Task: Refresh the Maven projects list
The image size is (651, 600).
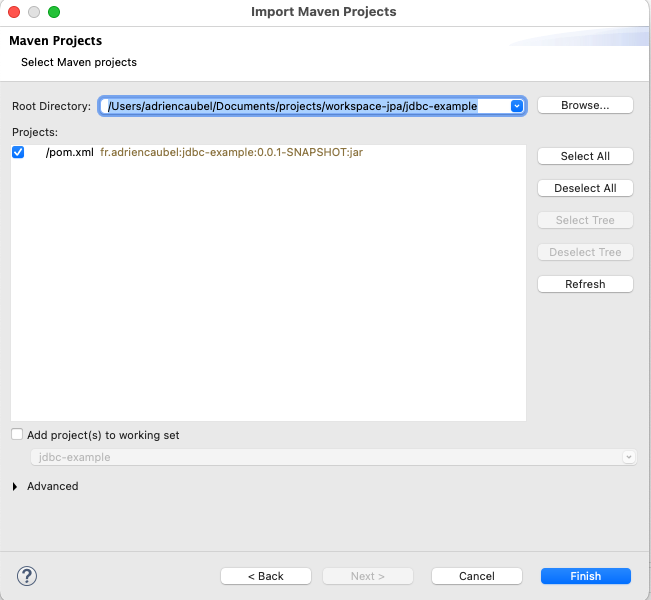Action: click(x=585, y=284)
